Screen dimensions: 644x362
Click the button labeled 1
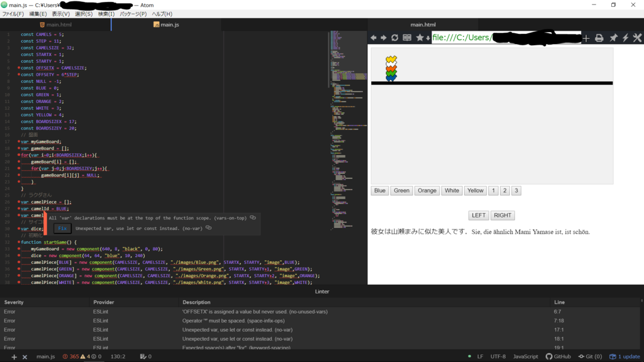click(493, 190)
